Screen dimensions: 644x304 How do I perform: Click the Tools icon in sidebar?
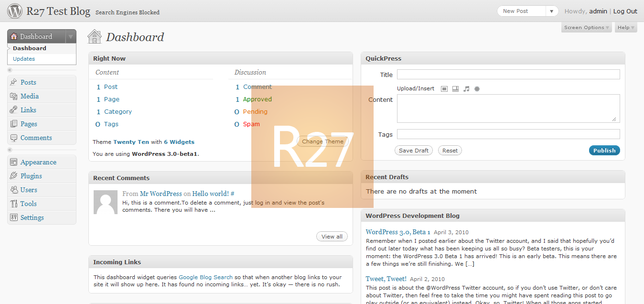[13, 204]
